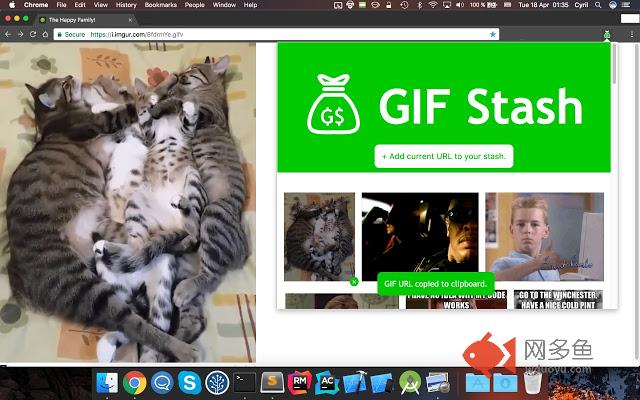Open the History menu
Viewport: 640px width, 400px height.
click(126, 5)
